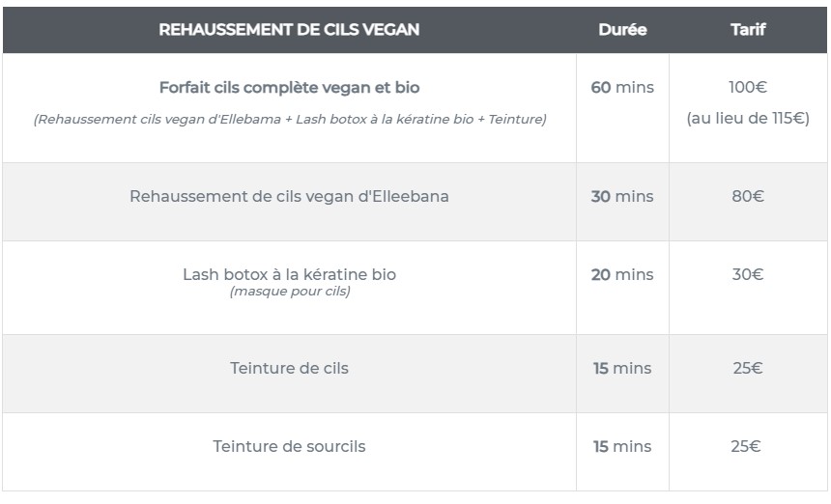
Task: Click the '100€' price
Action: pyautogui.click(x=747, y=88)
